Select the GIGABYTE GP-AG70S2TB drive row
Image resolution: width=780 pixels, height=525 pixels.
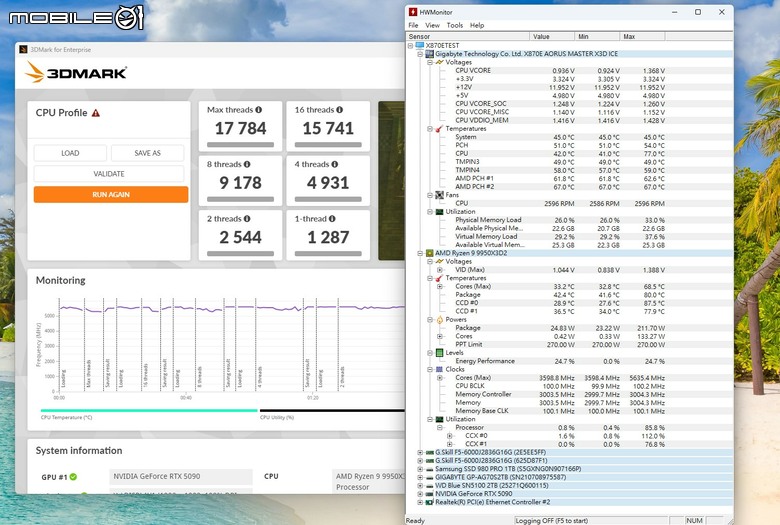pyautogui.click(x=570, y=477)
